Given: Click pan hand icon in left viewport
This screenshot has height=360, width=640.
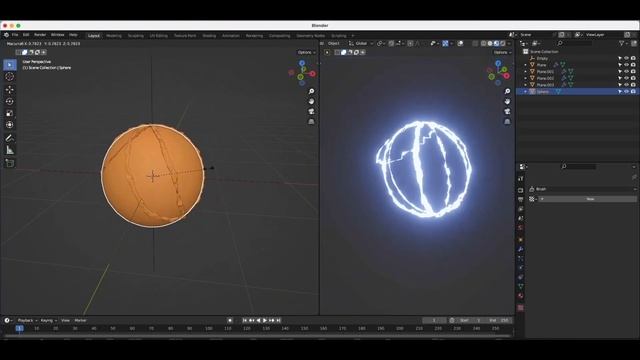Looking at the screenshot, I should [311, 101].
